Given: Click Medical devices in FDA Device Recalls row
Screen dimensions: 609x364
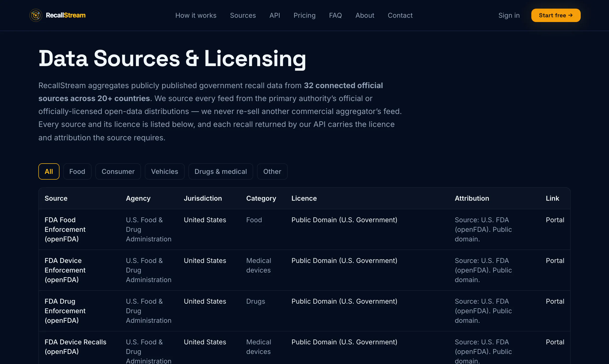Looking at the screenshot, I should [x=258, y=347].
